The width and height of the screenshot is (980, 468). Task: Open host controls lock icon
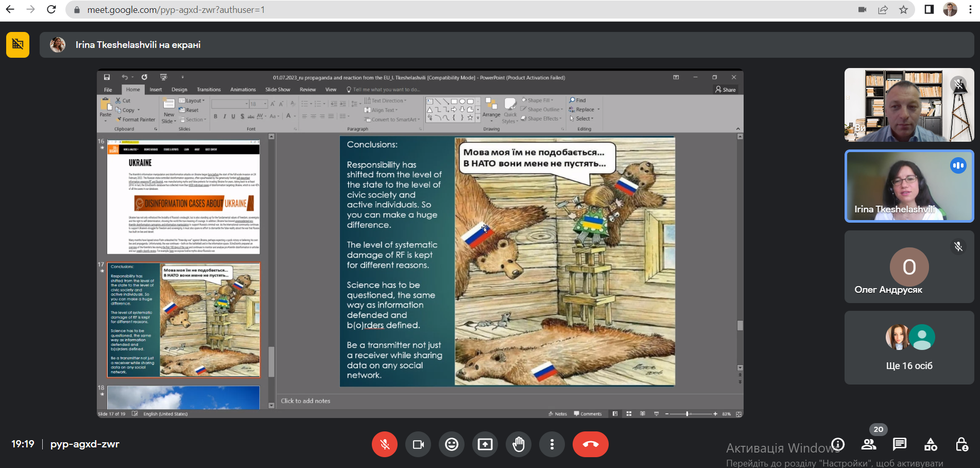(x=961, y=444)
